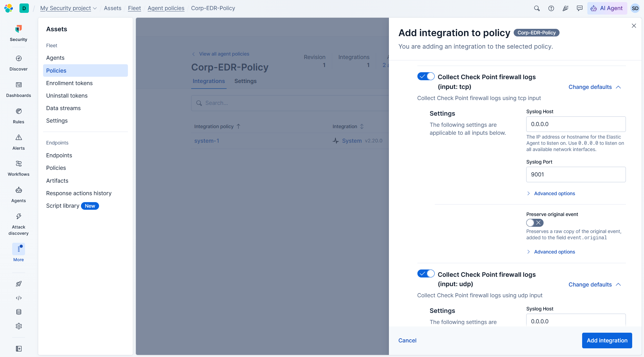
Task: Collapse Change defaults for tcp input
Action: [x=595, y=87]
